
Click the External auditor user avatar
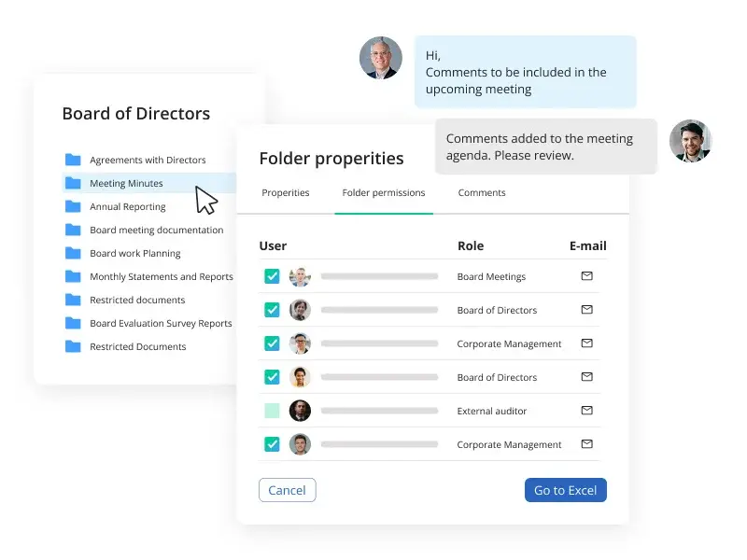point(300,411)
